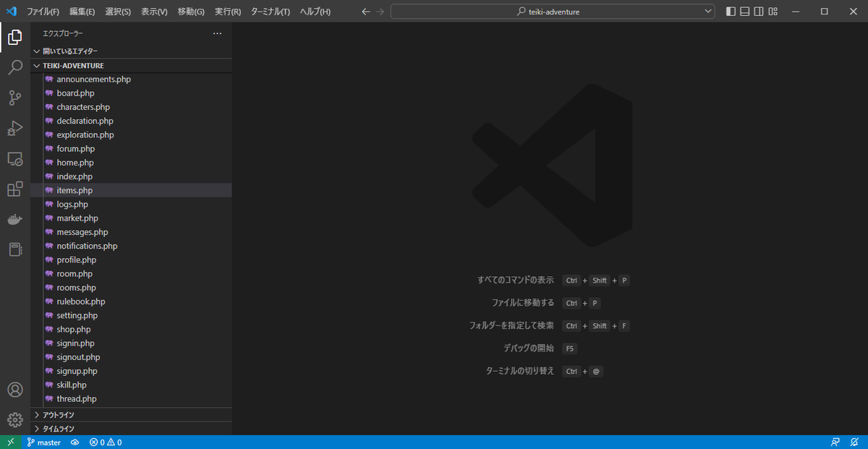Open room.php file
The image size is (868, 449).
click(x=131, y=273)
